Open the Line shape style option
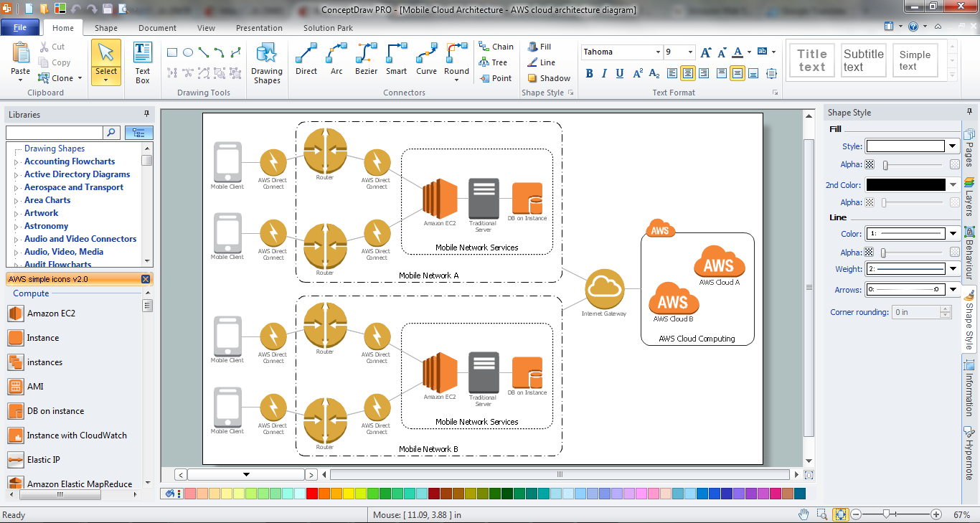Image resolution: width=980 pixels, height=523 pixels. tap(541, 62)
